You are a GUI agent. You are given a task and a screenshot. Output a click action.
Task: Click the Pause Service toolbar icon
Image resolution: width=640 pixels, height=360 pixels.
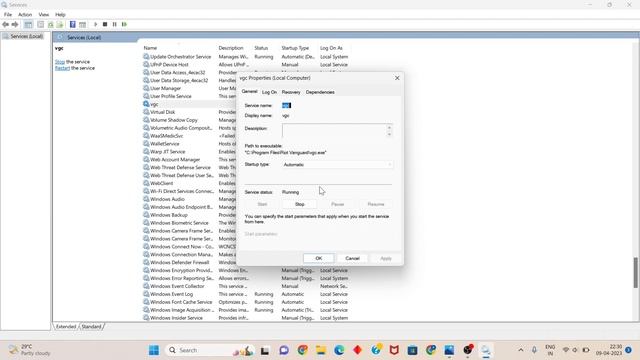tap(115, 24)
